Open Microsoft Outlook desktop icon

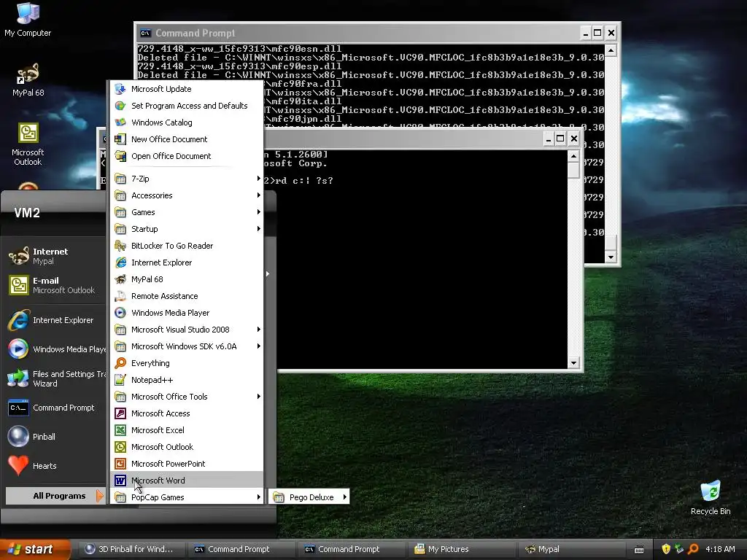point(28,144)
